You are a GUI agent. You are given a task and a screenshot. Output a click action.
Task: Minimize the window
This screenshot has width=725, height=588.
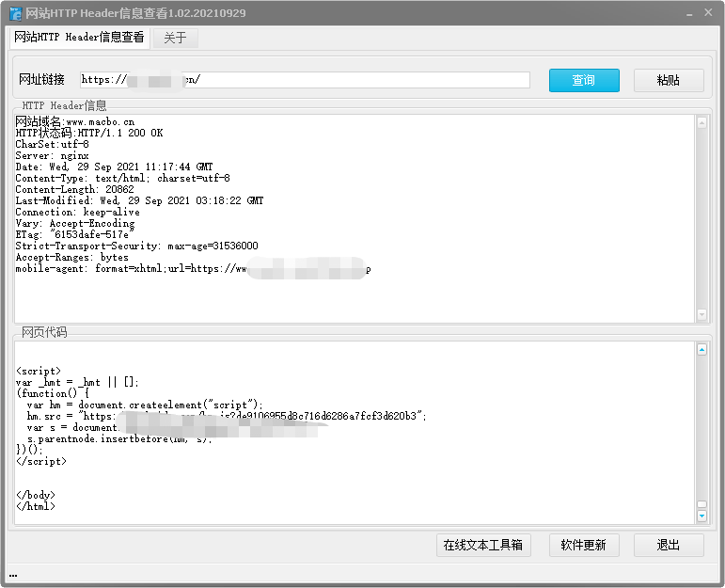[x=689, y=14]
